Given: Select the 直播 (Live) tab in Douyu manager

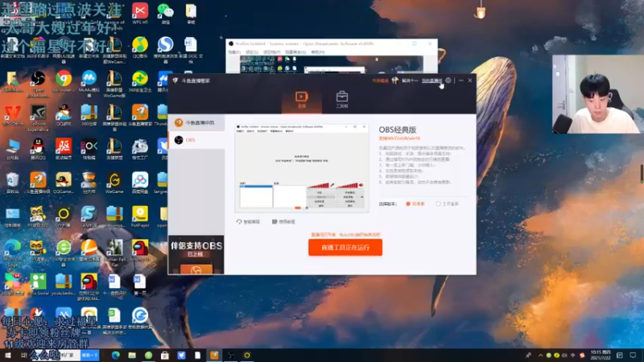Looking at the screenshot, I should [301, 100].
